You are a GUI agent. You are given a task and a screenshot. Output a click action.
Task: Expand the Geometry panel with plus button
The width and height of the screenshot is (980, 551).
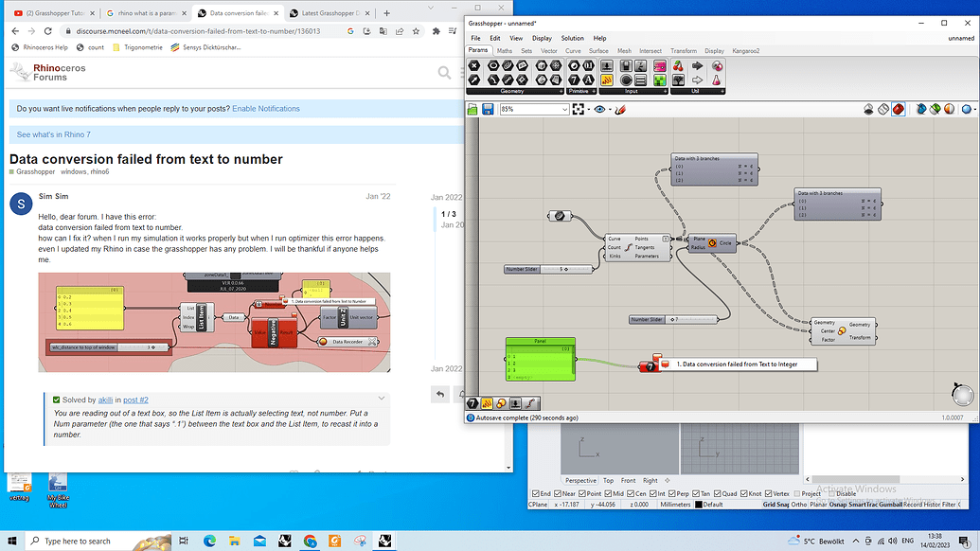[561, 91]
